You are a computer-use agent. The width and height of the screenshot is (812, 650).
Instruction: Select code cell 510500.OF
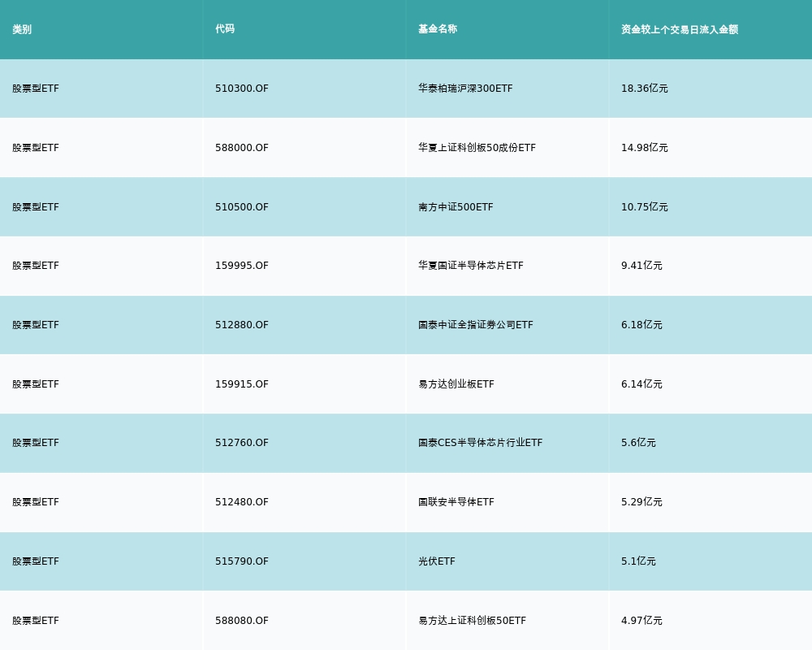pyautogui.click(x=242, y=207)
